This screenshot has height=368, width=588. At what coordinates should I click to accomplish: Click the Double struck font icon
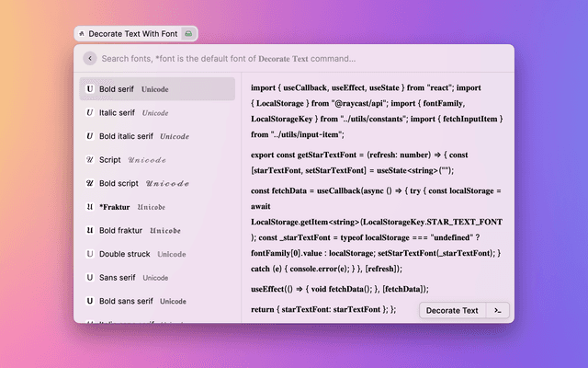(x=89, y=253)
